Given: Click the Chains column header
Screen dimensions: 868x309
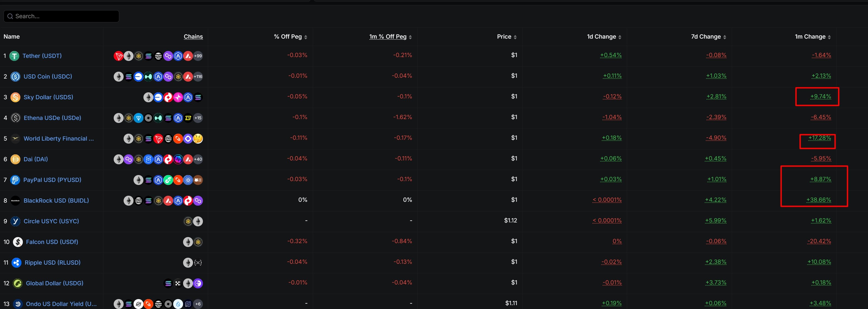Looking at the screenshot, I should [193, 37].
